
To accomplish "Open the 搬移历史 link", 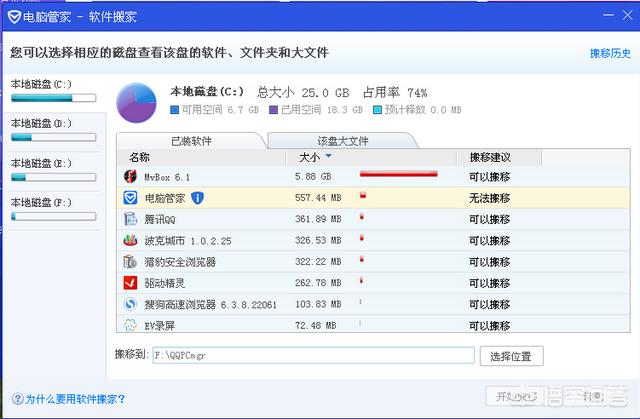I will point(610,53).
